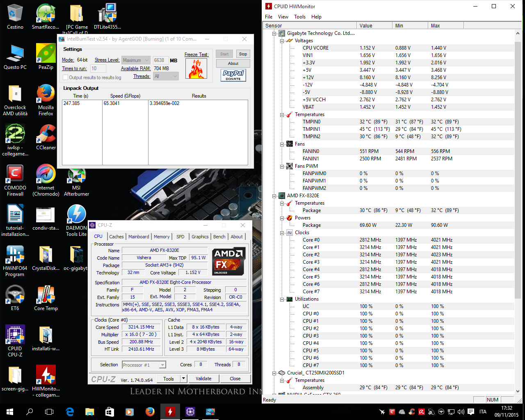Open the iw4sp collegamento desktop icon
The width and height of the screenshot is (525, 420).
[x=15, y=140]
